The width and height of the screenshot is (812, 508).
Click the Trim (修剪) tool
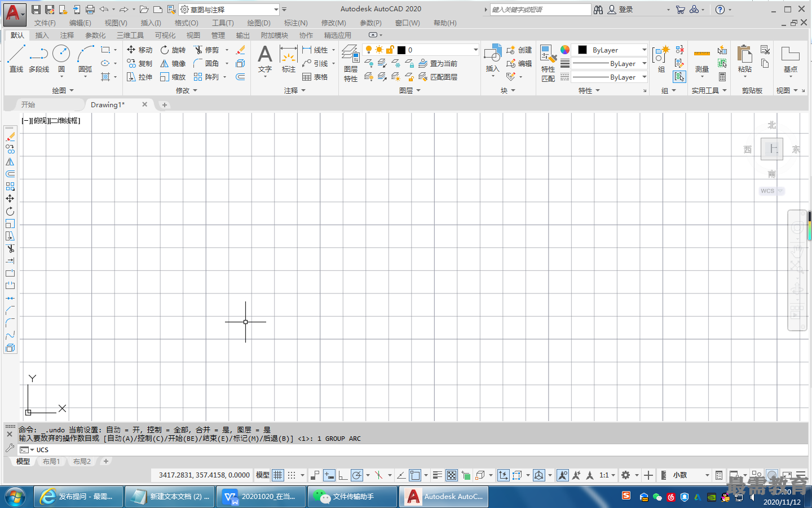point(206,50)
